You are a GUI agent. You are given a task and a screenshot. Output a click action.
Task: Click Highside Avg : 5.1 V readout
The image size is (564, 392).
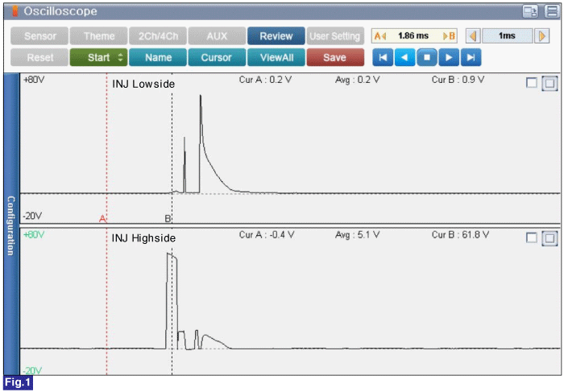coord(357,235)
